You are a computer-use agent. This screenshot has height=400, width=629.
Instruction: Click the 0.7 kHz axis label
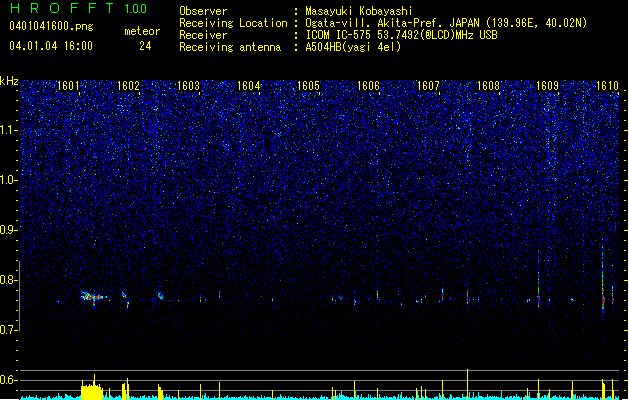point(9,330)
